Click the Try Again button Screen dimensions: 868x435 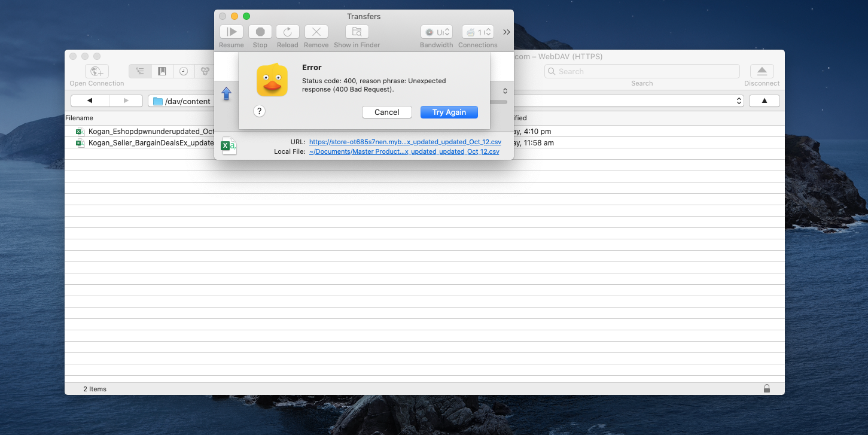(449, 112)
